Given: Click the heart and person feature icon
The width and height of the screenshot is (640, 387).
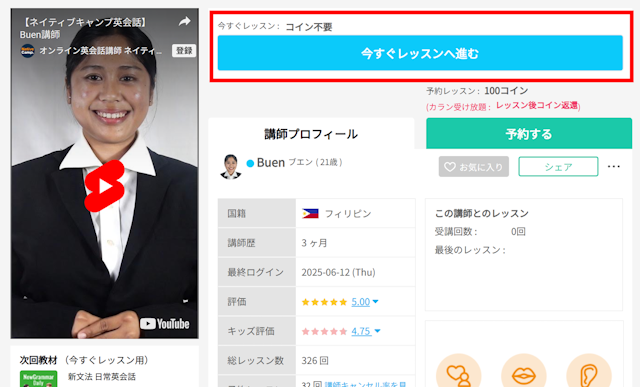Looking at the screenshot, I should coord(458,372).
